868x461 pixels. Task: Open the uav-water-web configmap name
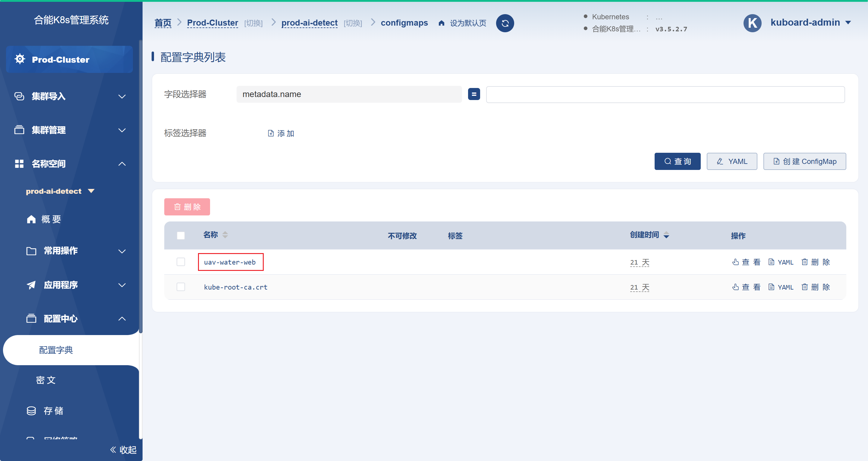(x=230, y=262)
